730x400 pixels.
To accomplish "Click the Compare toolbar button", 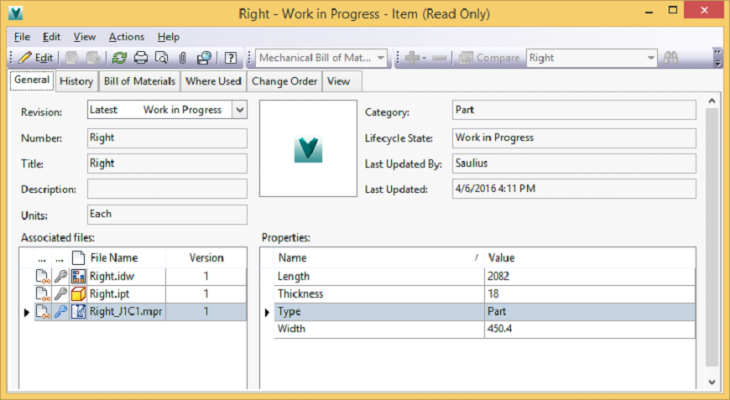I will (x=489, y=58).
